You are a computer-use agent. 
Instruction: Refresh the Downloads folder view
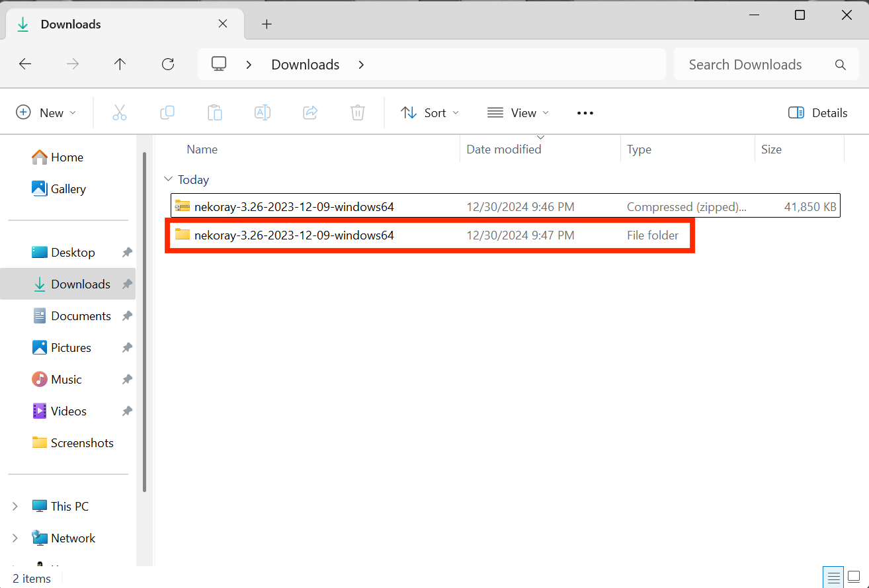168,64
